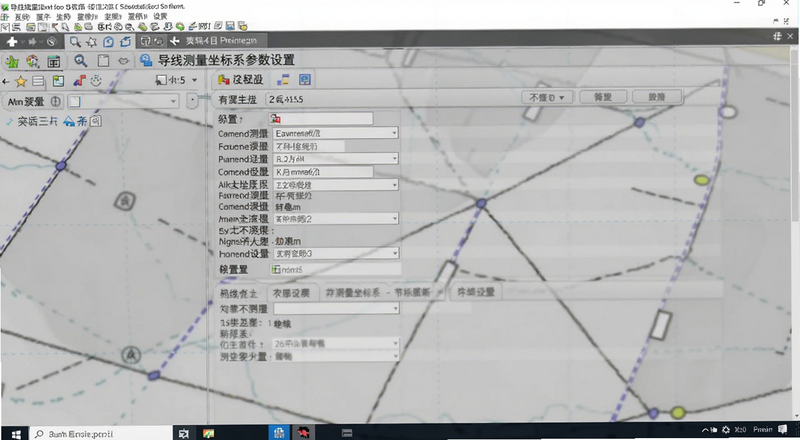Open the blue app icon on the taskbar
Image resolution: width=800 pixels, height=440 pixels.
click(x=279, y=433)
